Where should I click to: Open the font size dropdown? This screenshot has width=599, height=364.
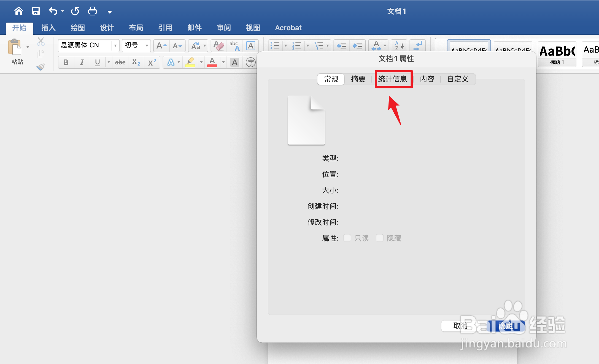click(147, 45)
